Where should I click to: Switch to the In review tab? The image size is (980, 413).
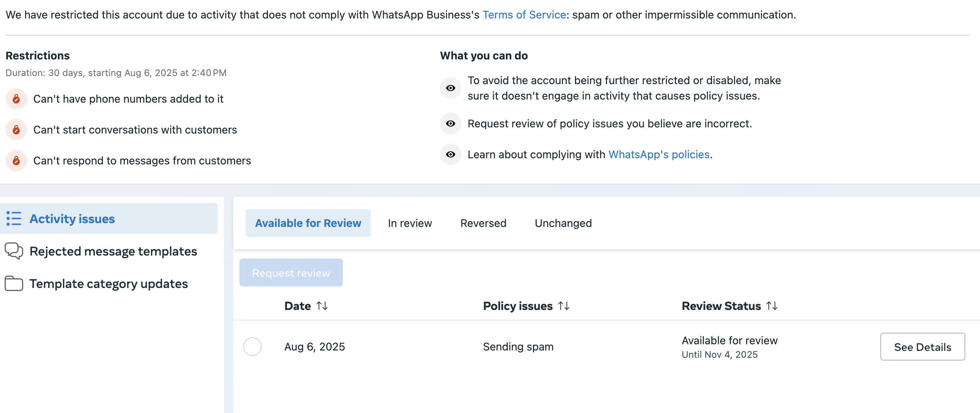[410, 223]
